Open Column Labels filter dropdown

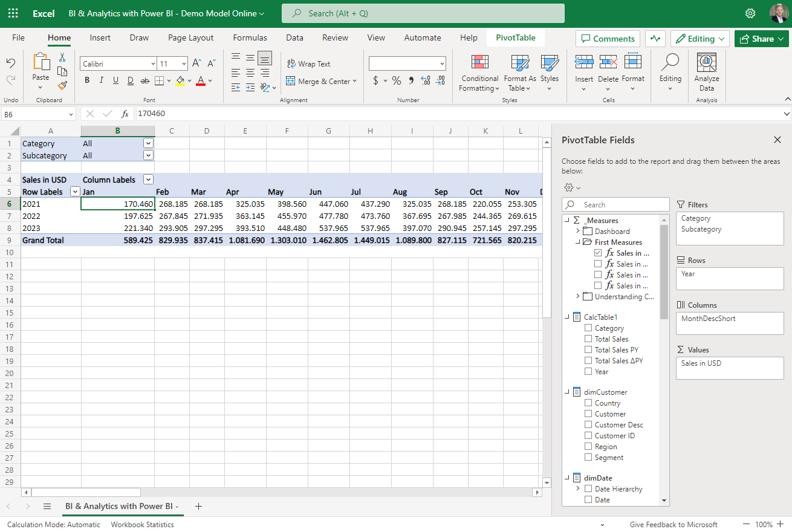[148, 180]
